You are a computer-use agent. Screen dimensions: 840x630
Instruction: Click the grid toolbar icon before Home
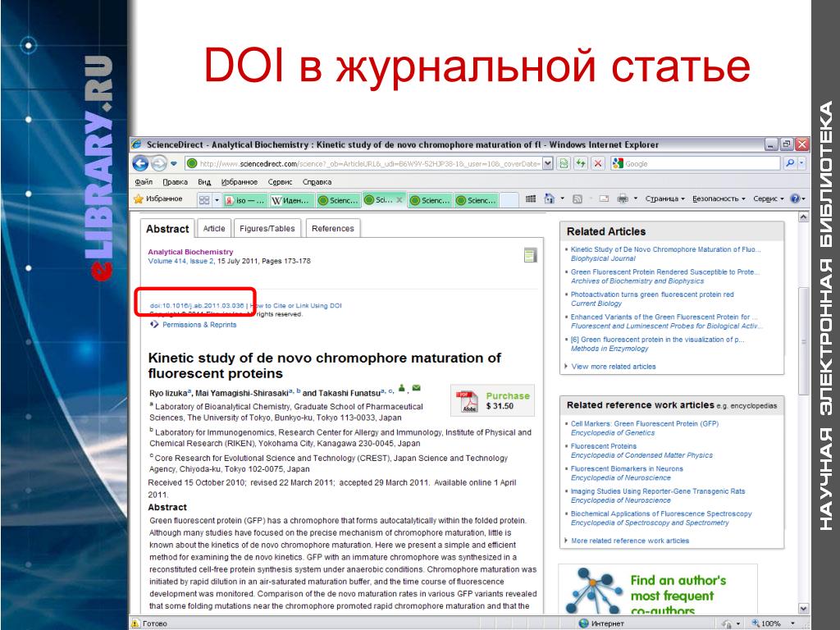click(x=531, y=199)
